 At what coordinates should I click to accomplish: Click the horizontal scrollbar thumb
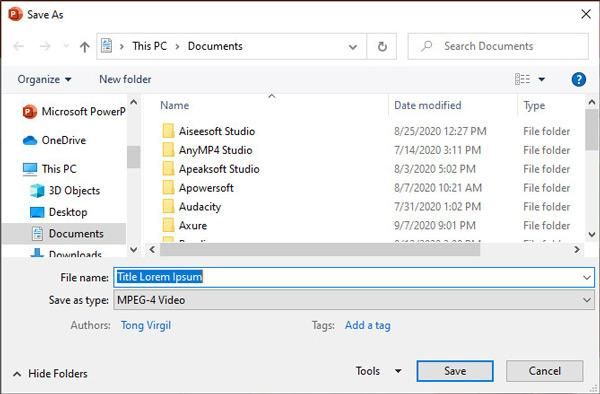coord(320,250)
